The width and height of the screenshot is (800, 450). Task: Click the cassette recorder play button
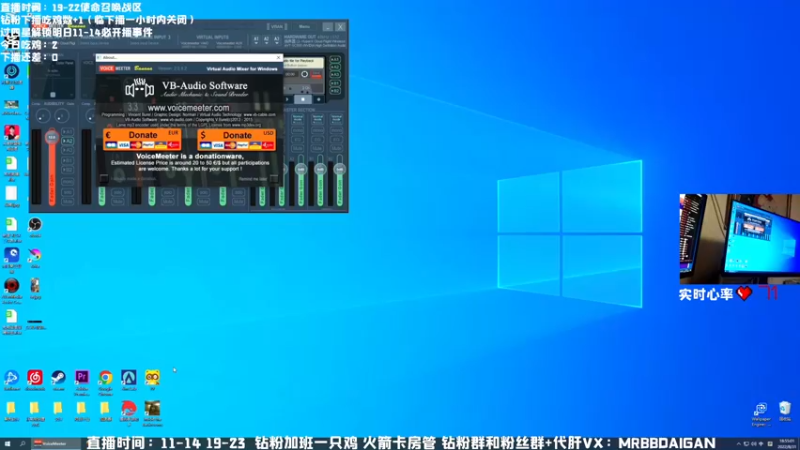click(287, 99)
